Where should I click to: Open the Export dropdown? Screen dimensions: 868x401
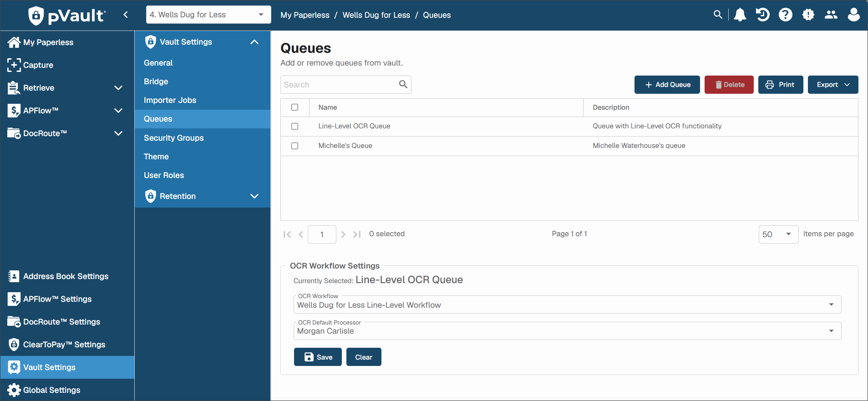[833, 85]
